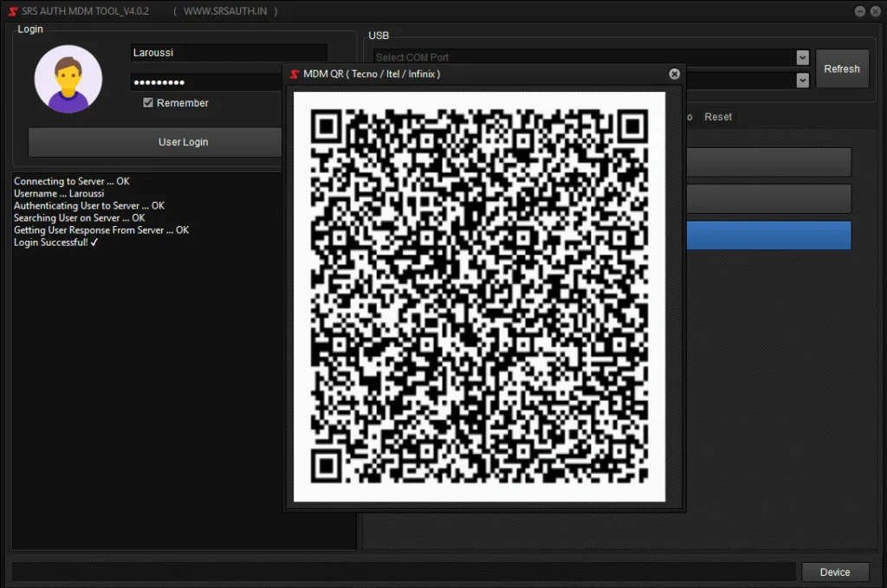
Task: Click the User Login button
Action: 155,142
